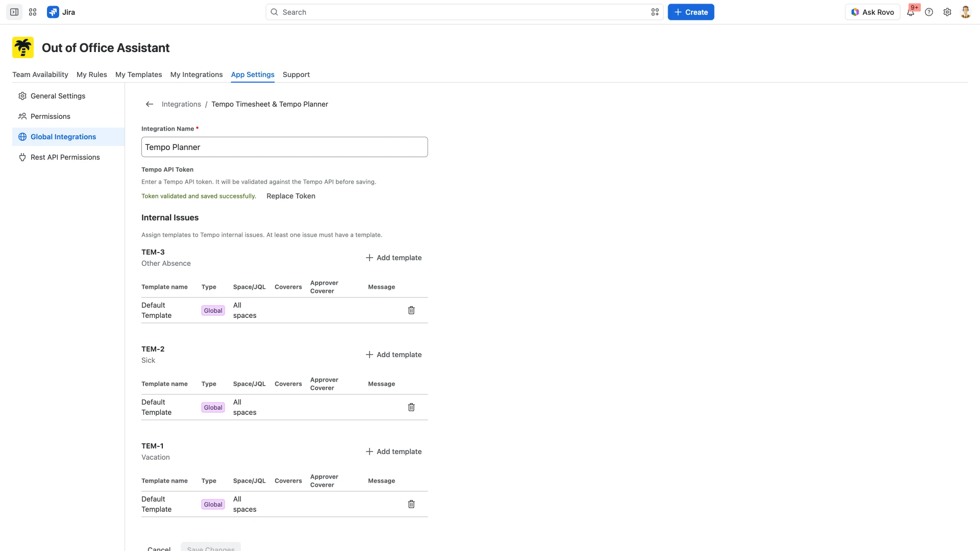Click Default Template name under TEM-1
Image resolution: width=980 pixels, height=551 pixels.
156,504
